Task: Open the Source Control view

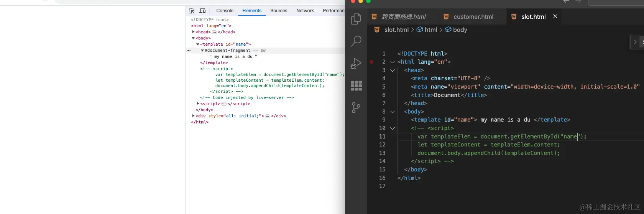Action: [x=356, y=108]
